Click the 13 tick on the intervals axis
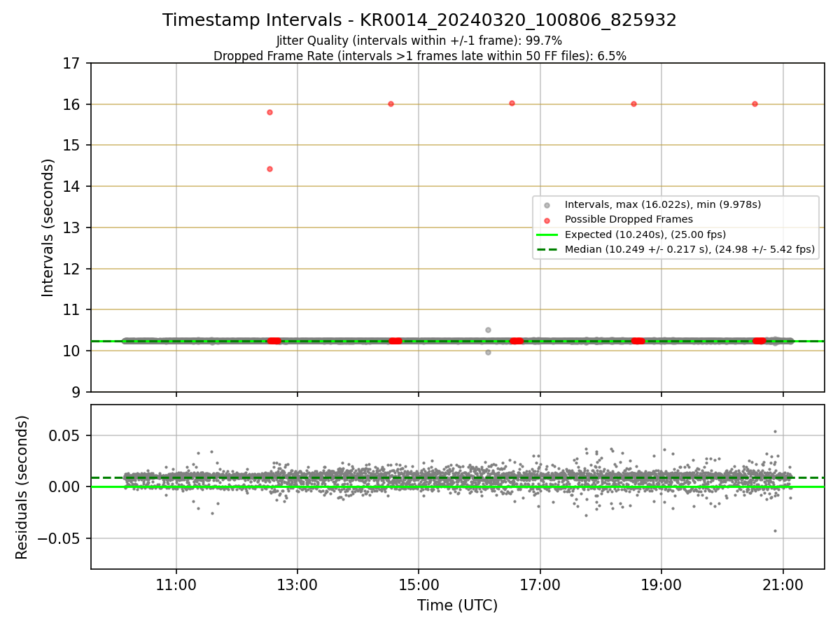840x630 pixels. click(x=72, y=228)
